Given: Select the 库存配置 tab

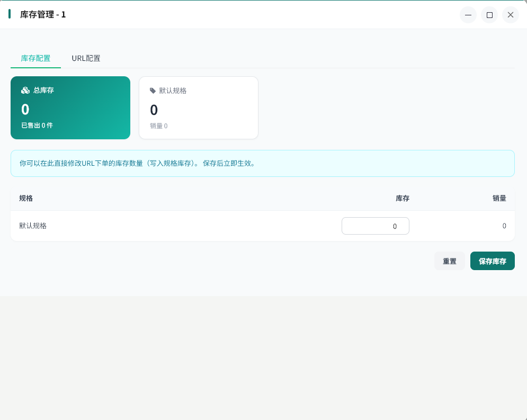Looking at the screenshot, I should coord(35,58).
